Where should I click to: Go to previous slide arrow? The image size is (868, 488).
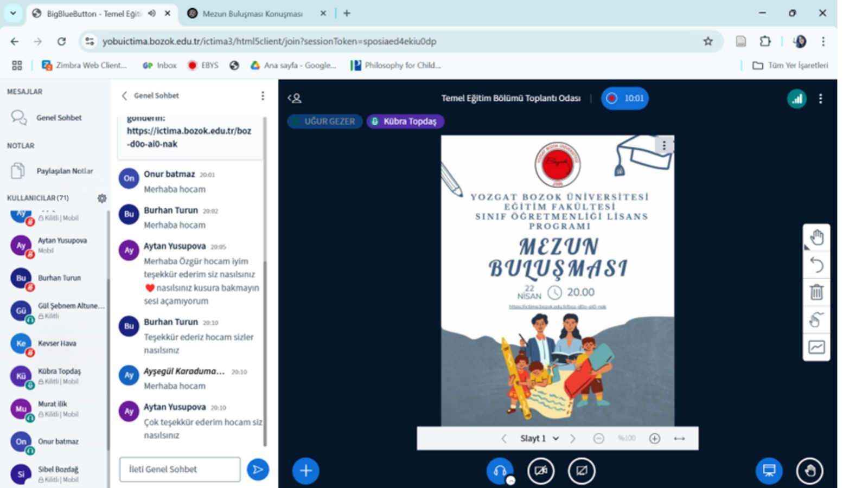click(504, 438)
